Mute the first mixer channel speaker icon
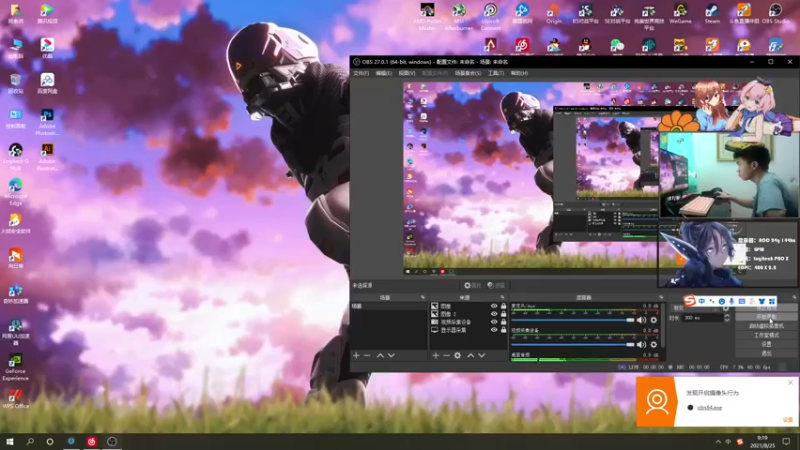 641,320
